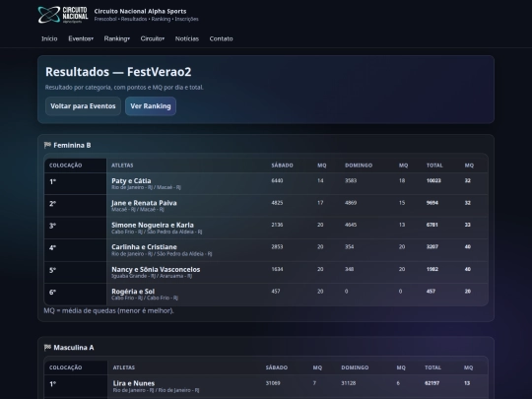Click total 3207 for Carlinha e Cristiane
This screenshot has height=399, width=532.
coord(432,246)
